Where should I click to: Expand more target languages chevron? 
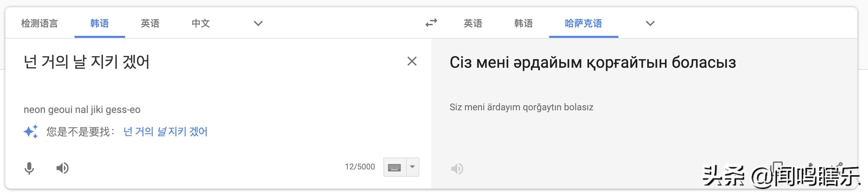(650, 23)
